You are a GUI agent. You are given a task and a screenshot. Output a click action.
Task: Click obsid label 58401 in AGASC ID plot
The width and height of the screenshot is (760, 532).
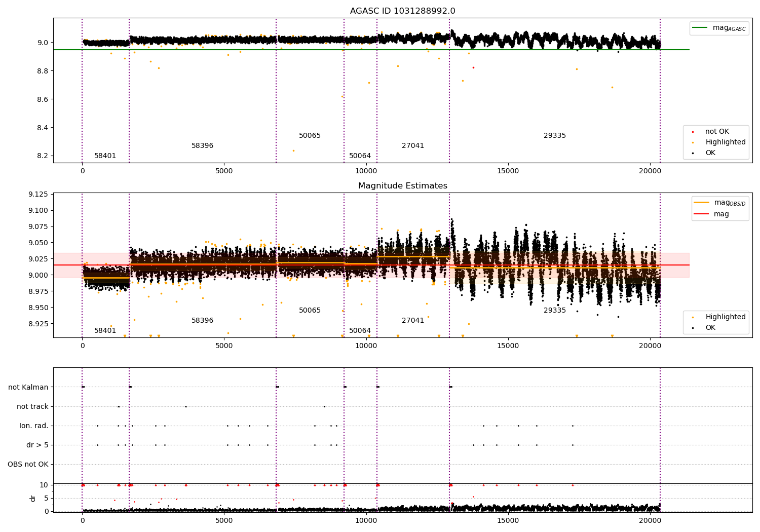[x=105, y=156]
